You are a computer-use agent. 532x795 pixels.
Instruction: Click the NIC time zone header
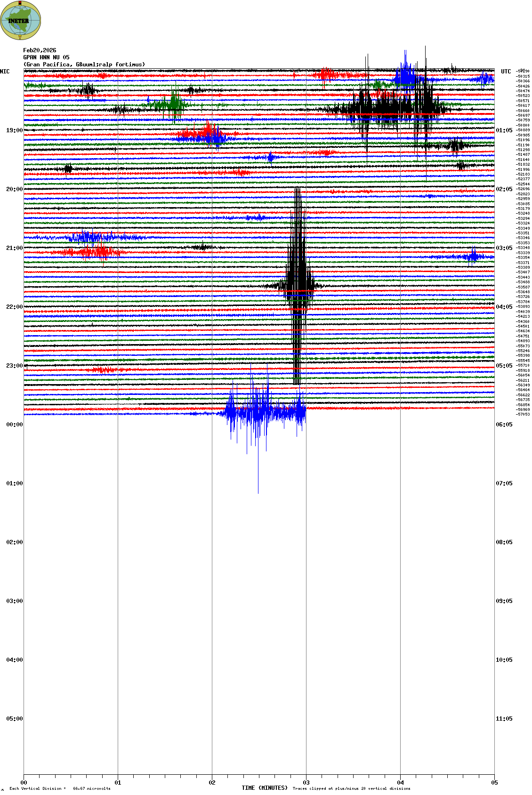click(5, 72)
